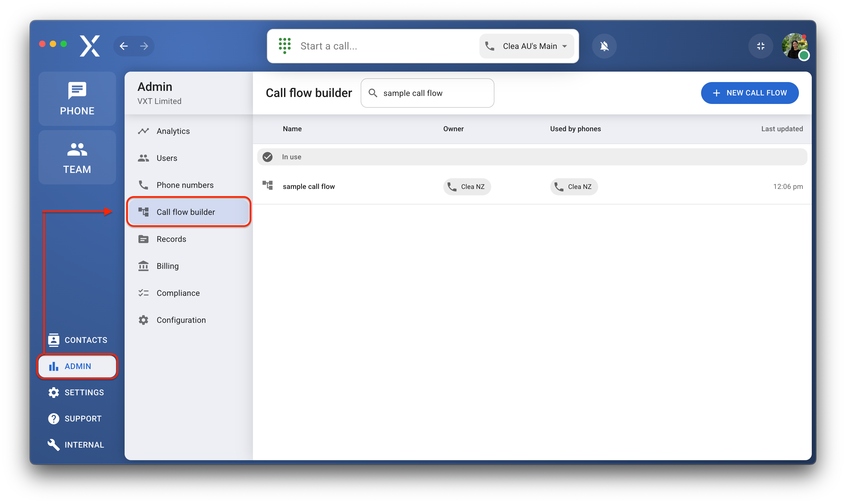Open the user profile avatar
This screenshot has width=846, height=504.
pyautogui.click(x=795, y=46)
